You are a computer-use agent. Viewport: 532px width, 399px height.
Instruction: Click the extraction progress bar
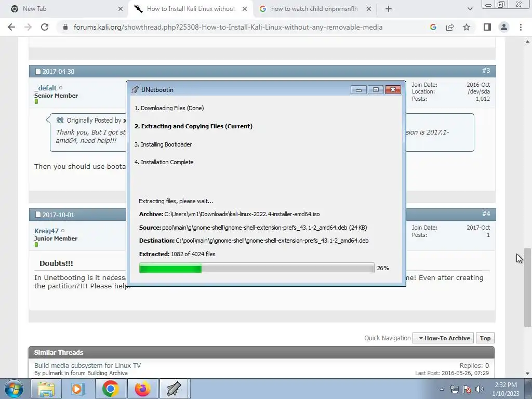click(x=257, y=268)
